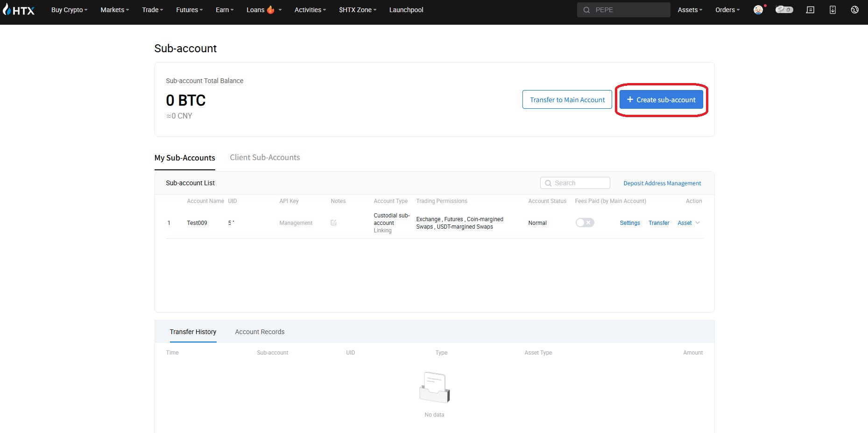Open the user profile avatar
The width and height of the screenshot is (868, 433).
[x=758, y=10]
